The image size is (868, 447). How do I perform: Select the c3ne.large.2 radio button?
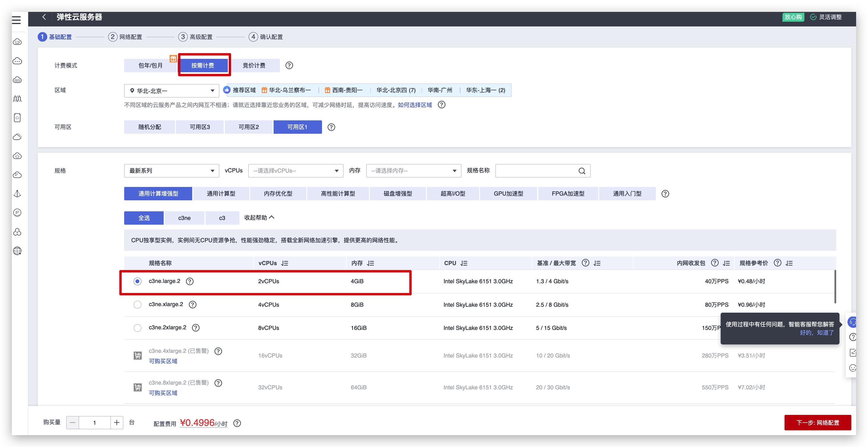pyautogui.click(x=138, y=281)
